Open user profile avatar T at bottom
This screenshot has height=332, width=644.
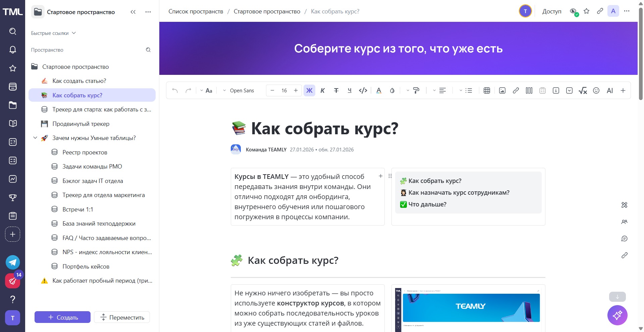(x=13, y=318)
